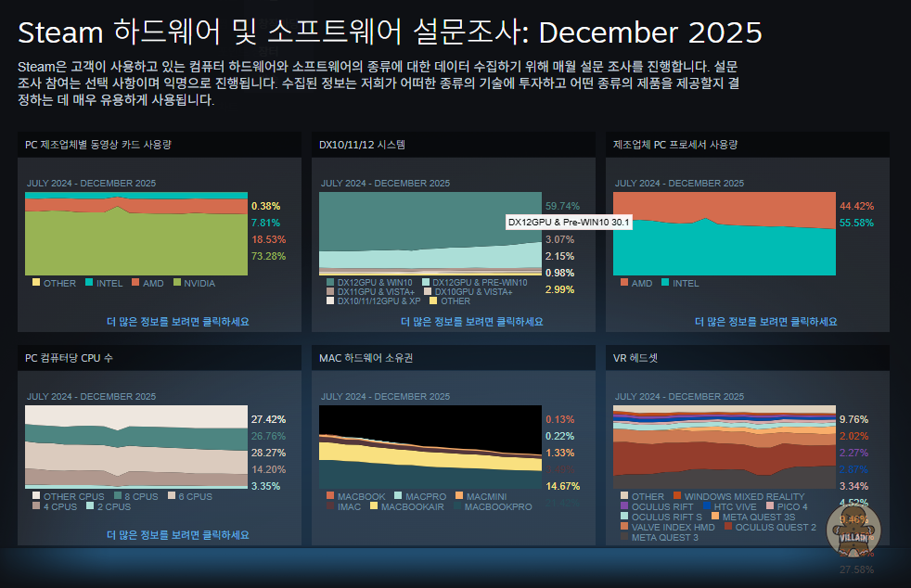Click the META QUEST 3 legend marker
Viewport: 911px width, 588px height.
click(623, 537)
